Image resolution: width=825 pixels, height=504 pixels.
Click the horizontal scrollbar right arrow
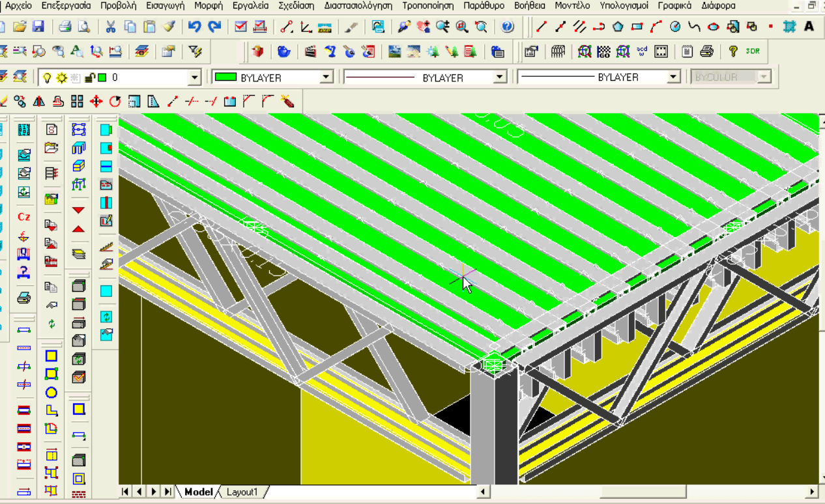(812, 492)
